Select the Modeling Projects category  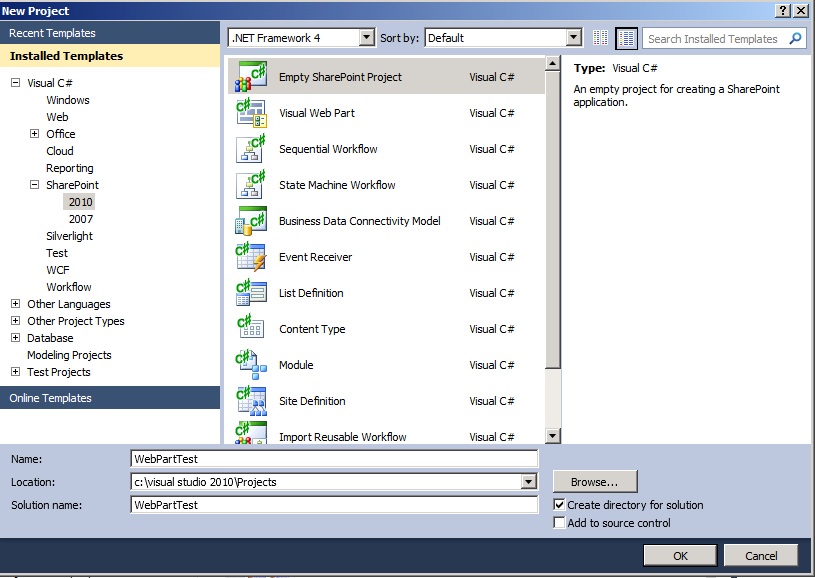69,355
